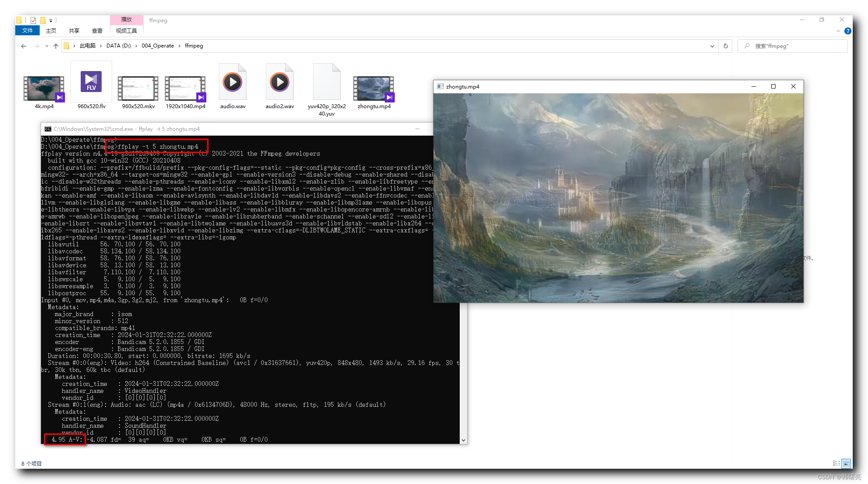The width and height of the screenshot is (868, 484).
Task: Select the audio.wav file icon
Action: tap(232, 83)
